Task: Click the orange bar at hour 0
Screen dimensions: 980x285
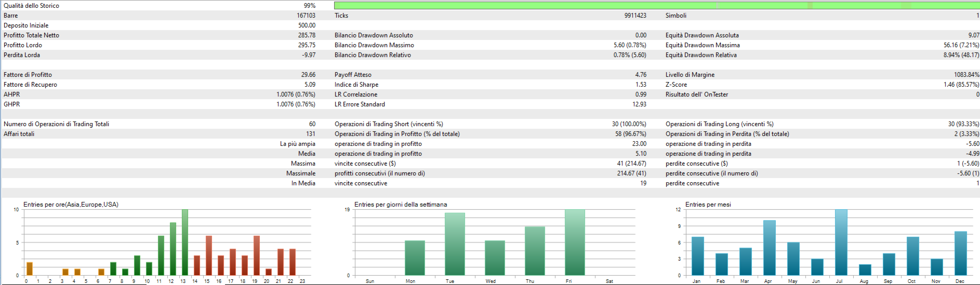Action: coord(30,269)
